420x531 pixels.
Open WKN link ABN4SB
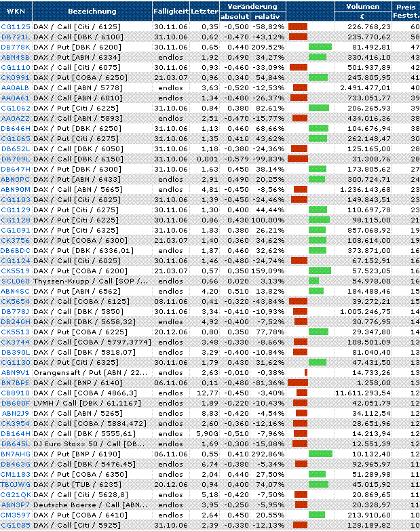pyautogui.click(x=16, y=57)
